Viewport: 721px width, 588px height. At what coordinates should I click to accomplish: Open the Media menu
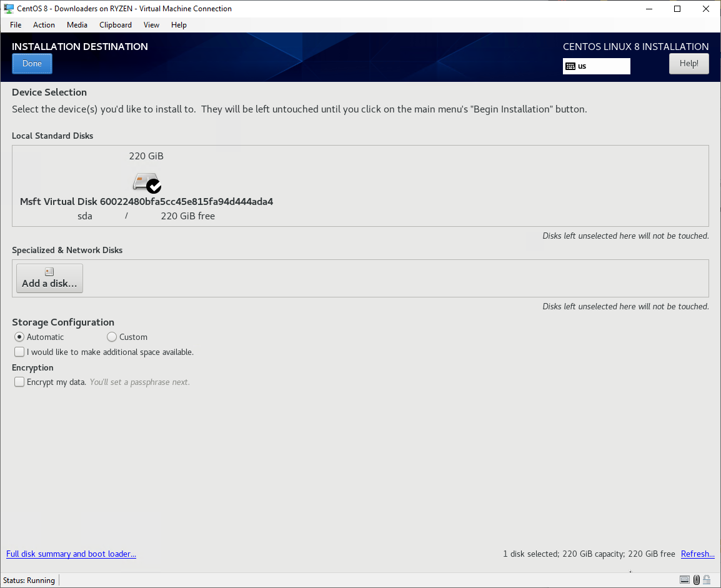click(77, 25)
